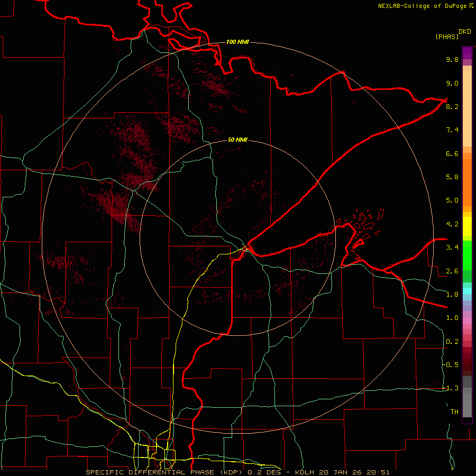Click the NEXLAB-College of DuPage watermark text
This screenshot has width=476, height=476.
click(423, 6)
